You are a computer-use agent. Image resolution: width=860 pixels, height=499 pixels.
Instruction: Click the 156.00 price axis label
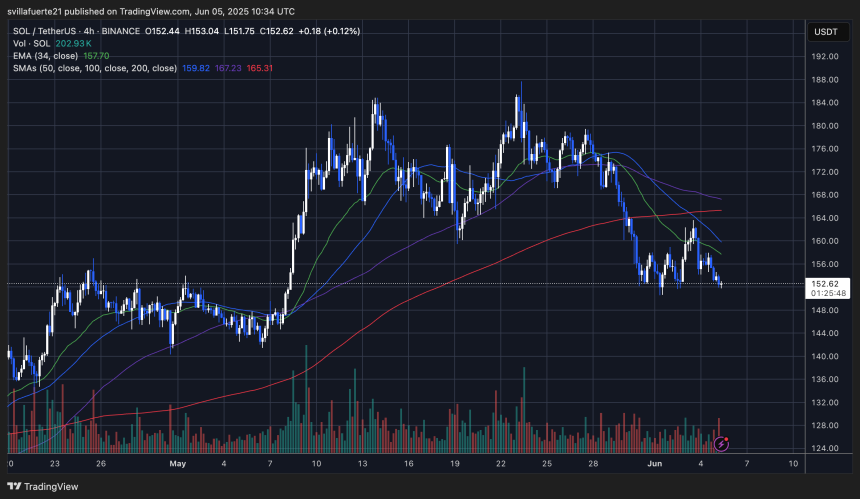click(x=825, y=263)
